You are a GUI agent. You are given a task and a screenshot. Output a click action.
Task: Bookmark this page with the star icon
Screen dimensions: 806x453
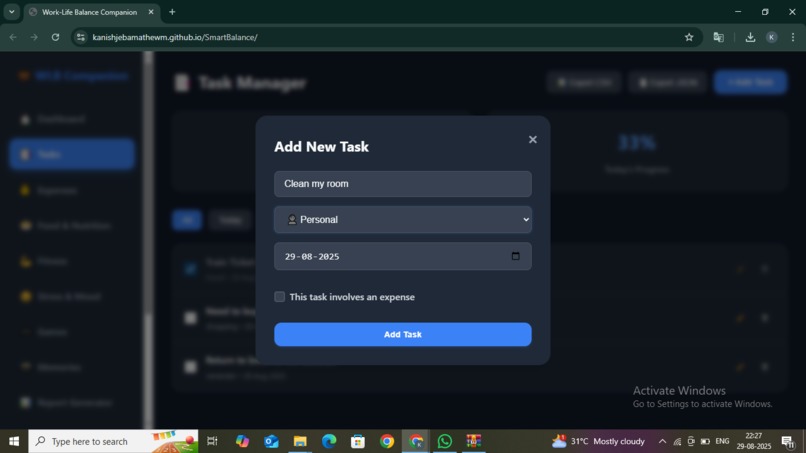click(x=689, y=37)
